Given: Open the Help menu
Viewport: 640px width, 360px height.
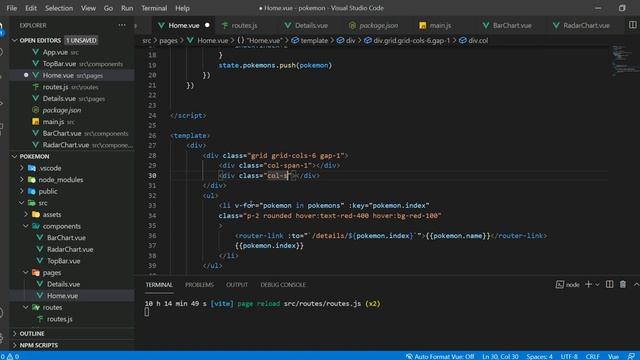Looking at the screenshot, I should click(x=182, y=8).
